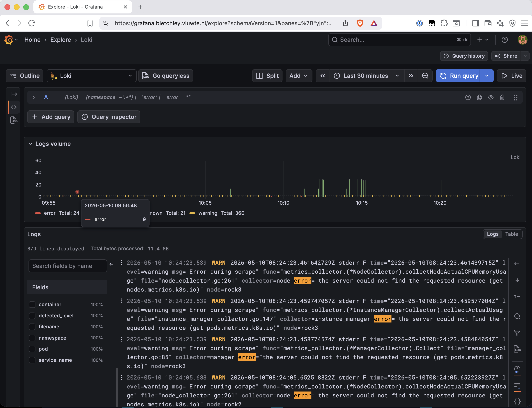The height and width of the screenshot is (408, 532).
Task: Open the plus New menu dropdown
Action: (483, 39)
